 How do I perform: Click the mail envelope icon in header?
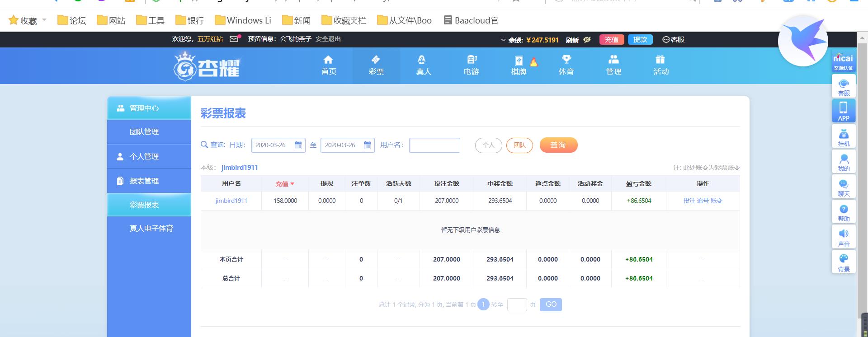point(234,39)
